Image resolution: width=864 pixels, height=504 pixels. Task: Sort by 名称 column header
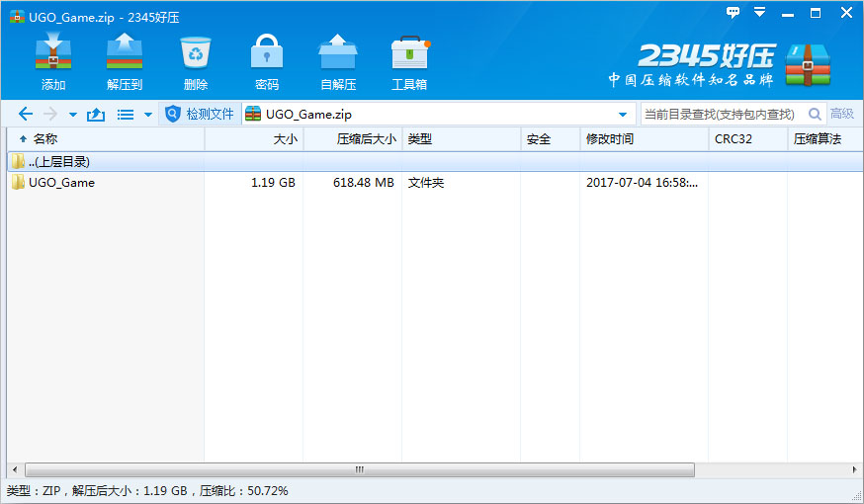105,138
